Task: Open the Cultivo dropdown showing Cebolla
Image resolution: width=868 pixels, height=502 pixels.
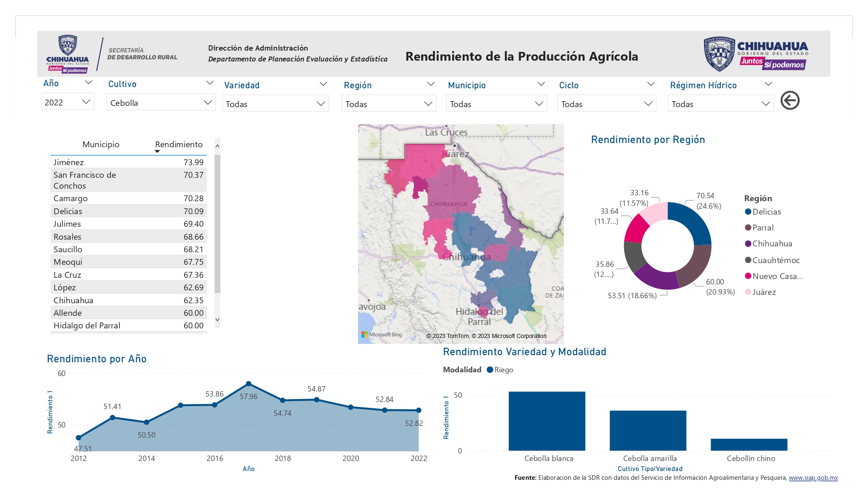Action: tap(161, 102)
